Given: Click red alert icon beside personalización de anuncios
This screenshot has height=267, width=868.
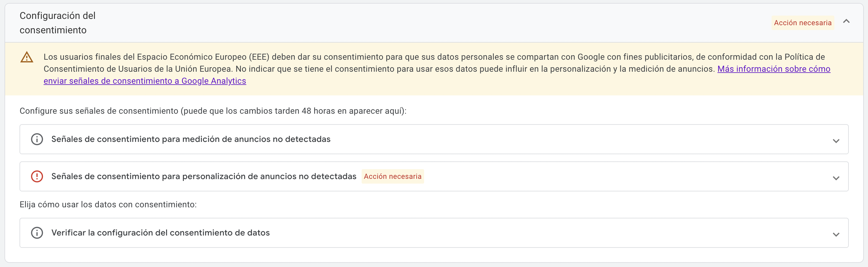Looking at the screenshot, I should tap(37, 176).
